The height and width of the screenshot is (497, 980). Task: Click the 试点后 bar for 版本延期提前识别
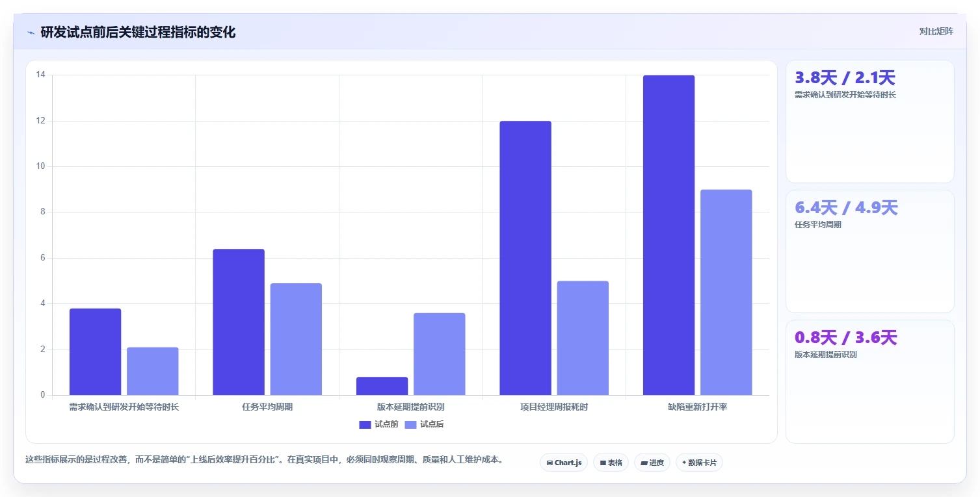[x=439, y=354]
